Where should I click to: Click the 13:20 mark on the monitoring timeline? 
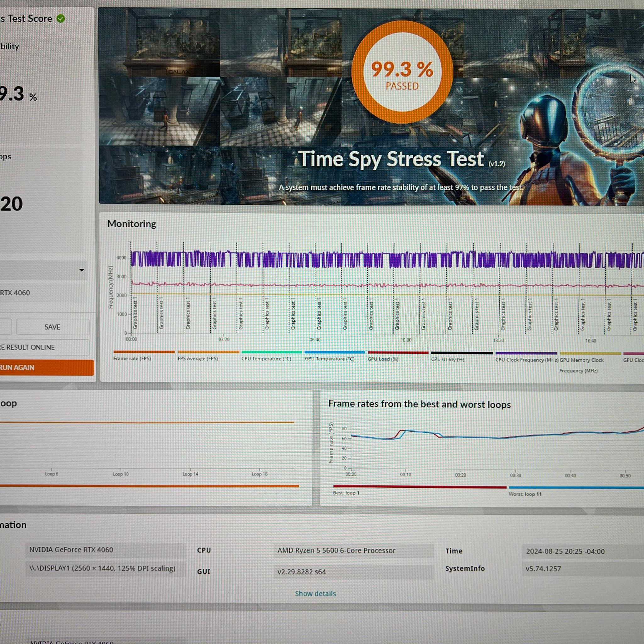[x=498, y=340]
